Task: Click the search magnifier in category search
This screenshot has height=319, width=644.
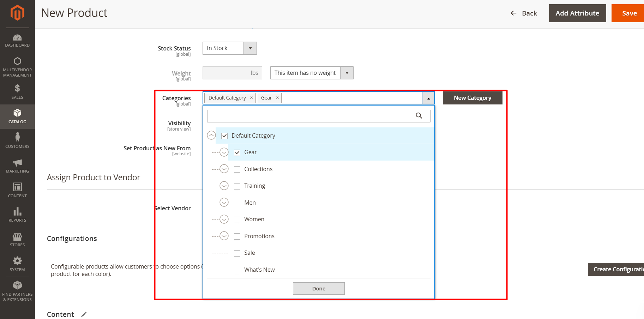Action: [x=419, y=116]
